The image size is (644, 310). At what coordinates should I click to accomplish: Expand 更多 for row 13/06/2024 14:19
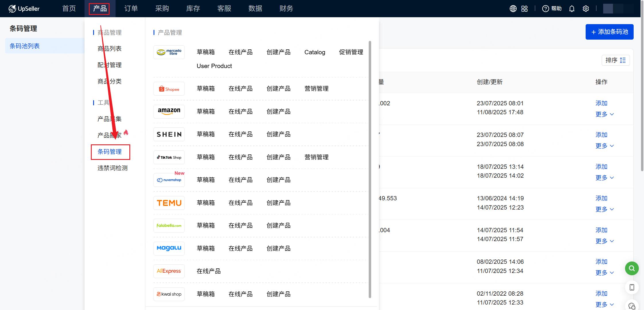coord(604,209)
